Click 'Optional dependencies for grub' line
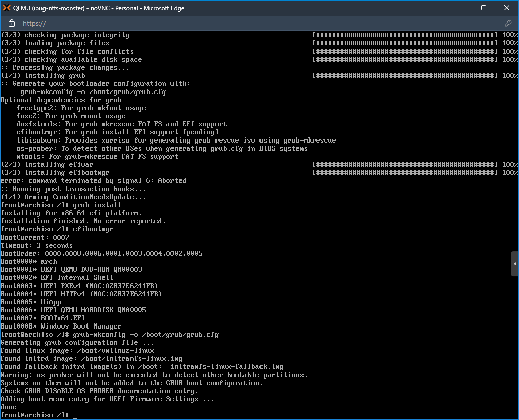 pos(61,100)
